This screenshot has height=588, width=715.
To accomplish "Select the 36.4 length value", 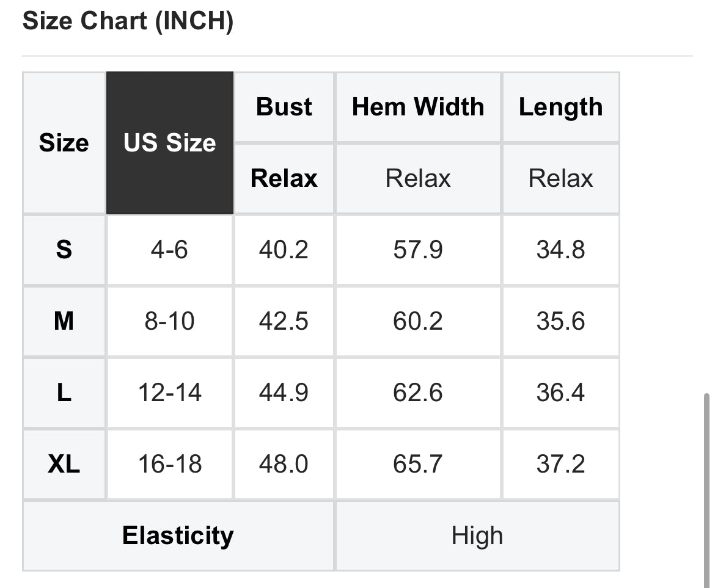I will (560, 393).
